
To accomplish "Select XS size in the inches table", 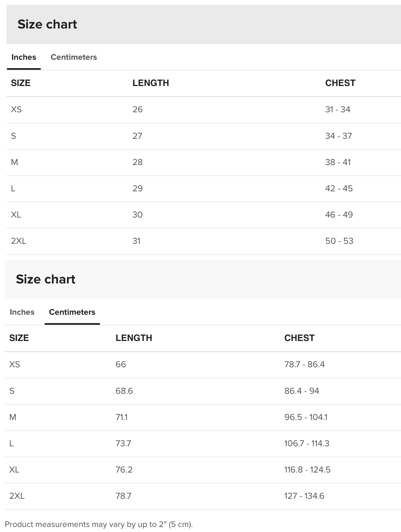I will (16, 109).
